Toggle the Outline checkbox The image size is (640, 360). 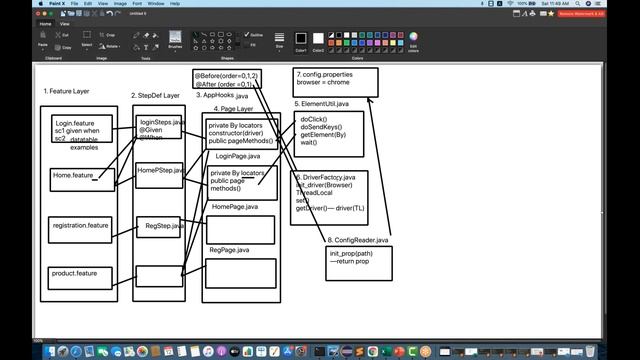[247, 35]
